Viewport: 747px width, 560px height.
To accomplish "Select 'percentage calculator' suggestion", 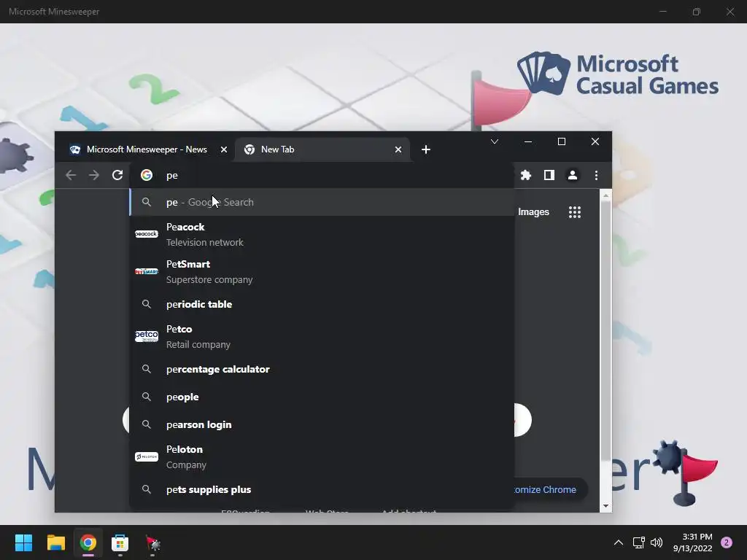I will click(322, 369).
